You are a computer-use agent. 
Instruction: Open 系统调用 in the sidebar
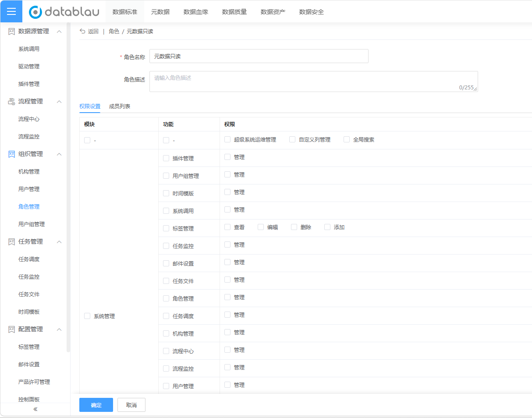coord(29,49)
